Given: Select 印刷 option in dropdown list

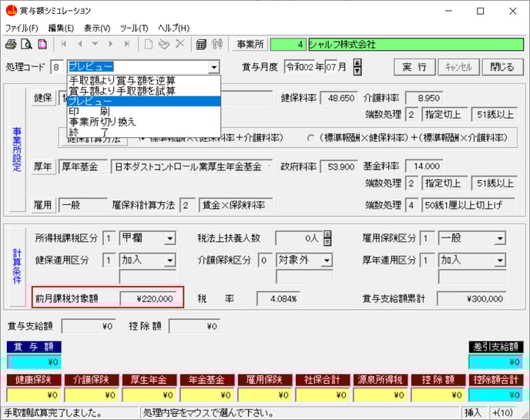Looking at the screenshot, I should [144, 111].
